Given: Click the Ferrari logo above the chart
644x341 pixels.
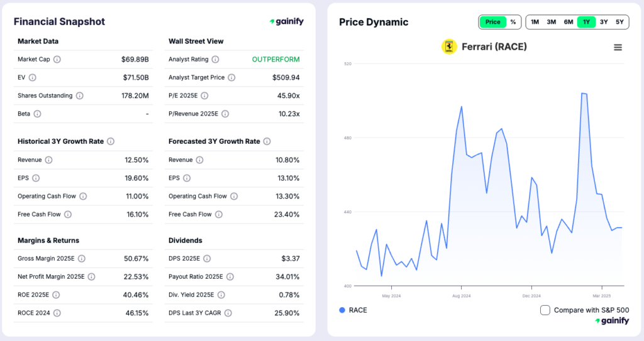Looking at the screenshot, I should (449, 46).
